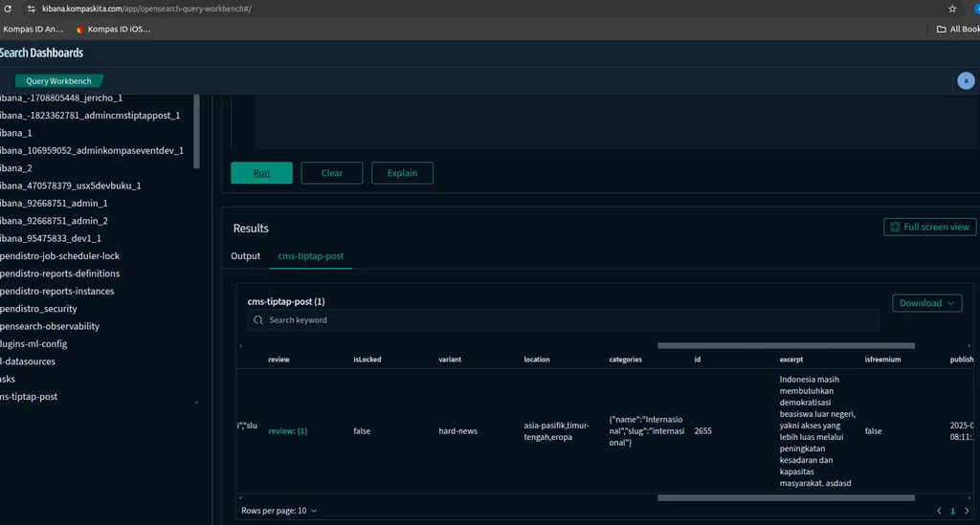Select index ending 92668751_admin_1

(54, 203)
